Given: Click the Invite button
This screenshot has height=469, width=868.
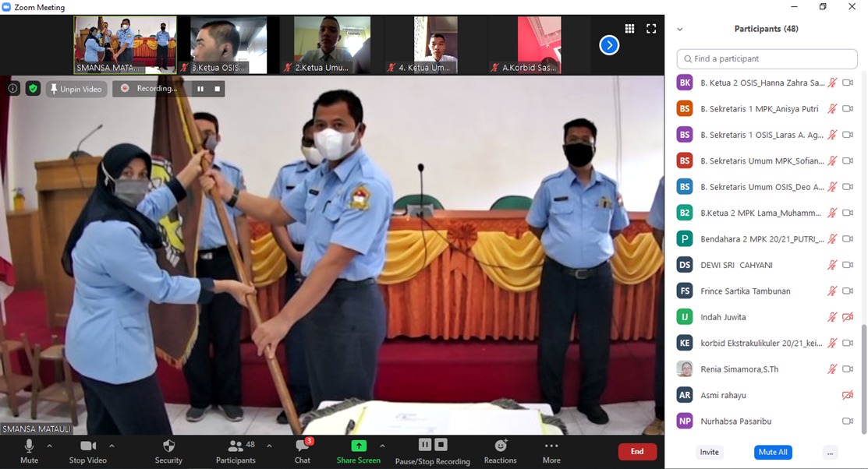Looking at the screenshot, I should coord(710,452).
